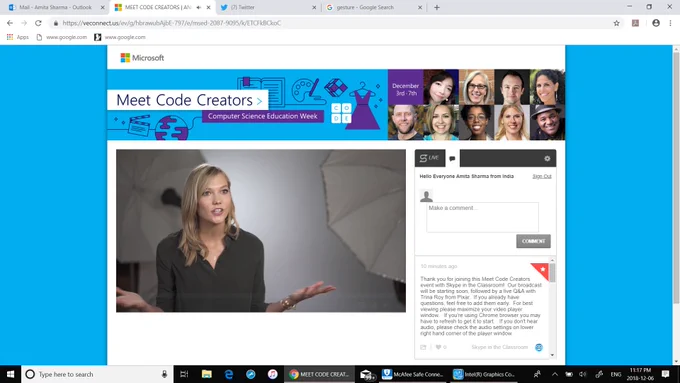The height and width of the screenshot is (383, 680).
Task: Click the live video player
Action: pos(261,231)
